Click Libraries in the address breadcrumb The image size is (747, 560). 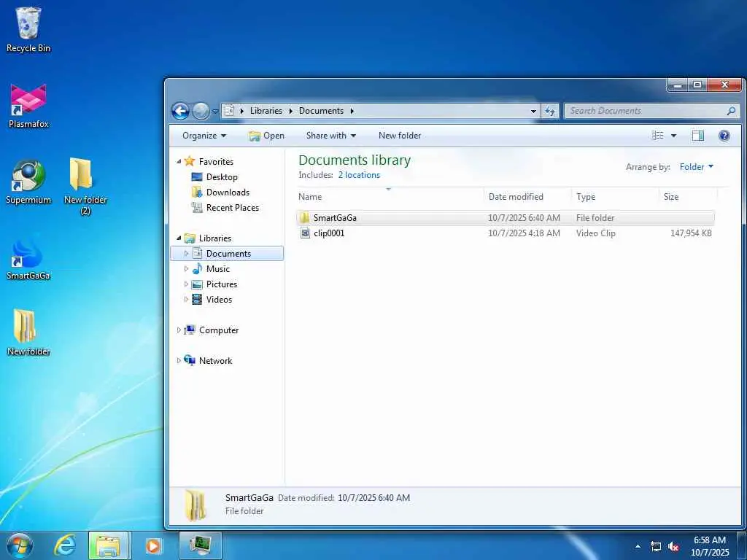click(x=266, y=111)
